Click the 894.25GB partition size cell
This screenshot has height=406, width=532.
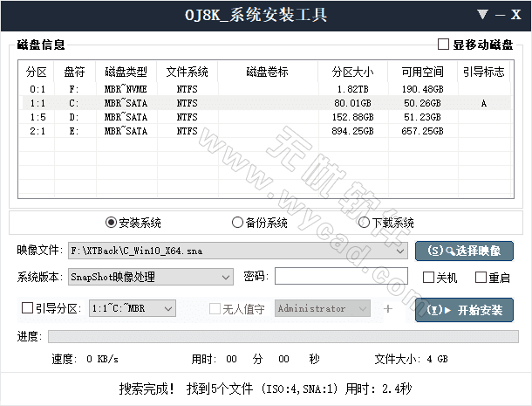(x=353, y=131)
